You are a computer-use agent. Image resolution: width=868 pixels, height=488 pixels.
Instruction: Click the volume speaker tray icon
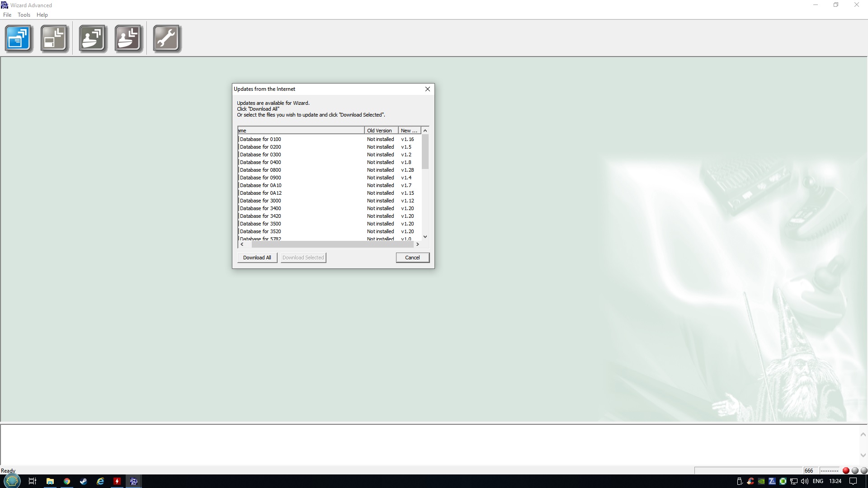coord(805,481)
